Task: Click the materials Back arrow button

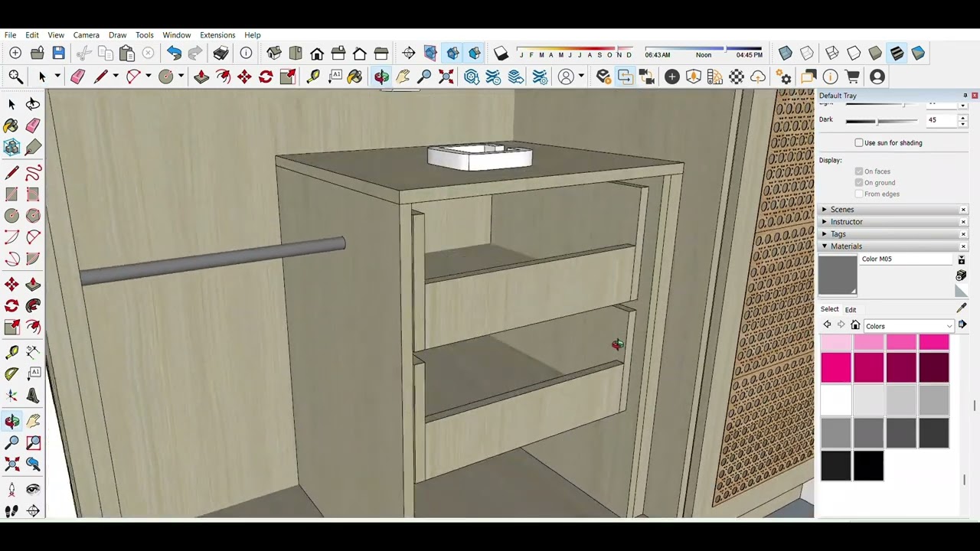Action: [x=827, y=325]
